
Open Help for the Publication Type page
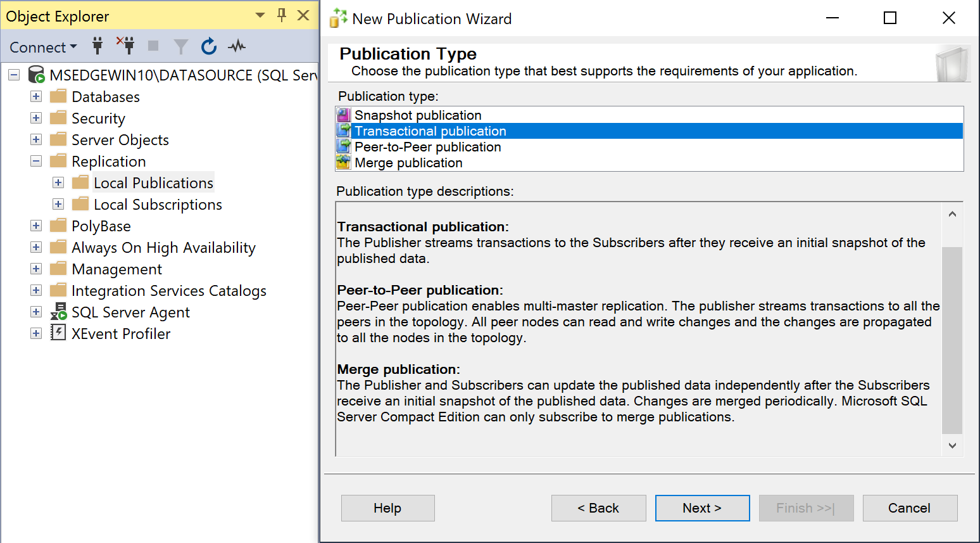[x=387, y=508]
